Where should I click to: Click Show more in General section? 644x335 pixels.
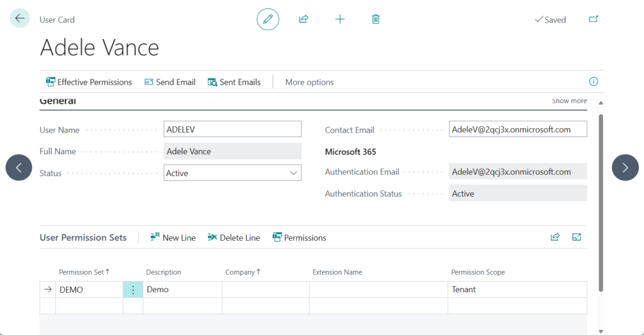coord(569,101)
